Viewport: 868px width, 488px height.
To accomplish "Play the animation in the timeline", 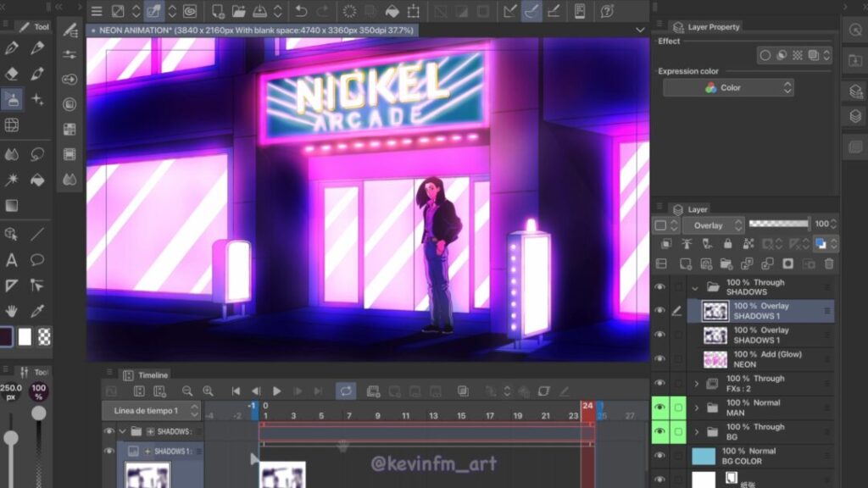I will tap(276, 391).
